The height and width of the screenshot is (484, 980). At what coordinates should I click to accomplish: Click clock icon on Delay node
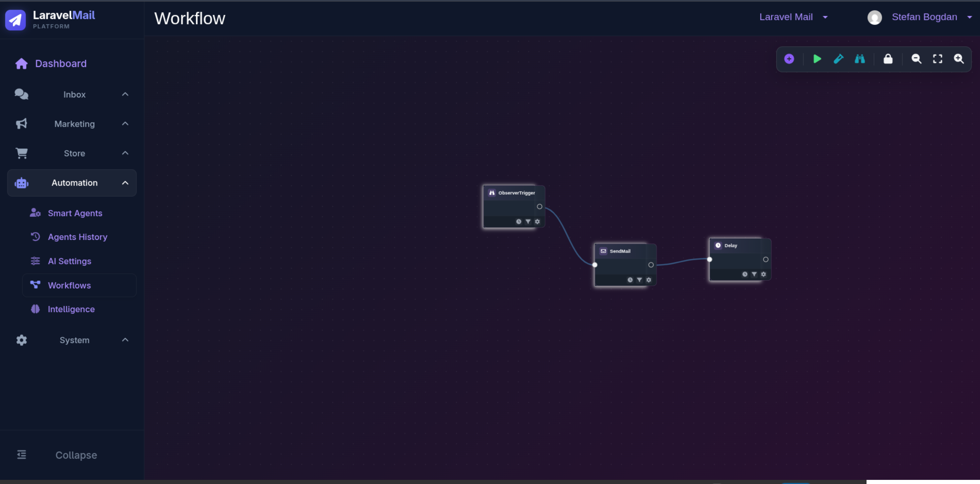744,275
